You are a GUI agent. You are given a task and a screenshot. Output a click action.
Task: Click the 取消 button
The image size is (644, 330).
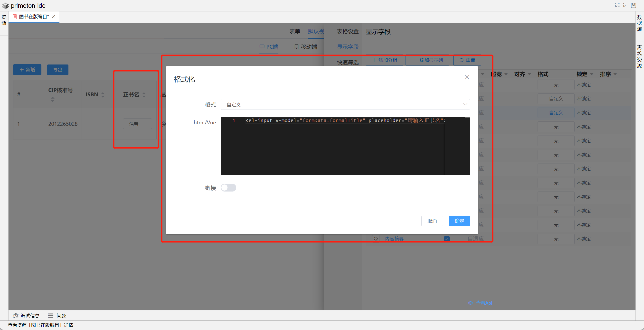(x=432, y=221)
